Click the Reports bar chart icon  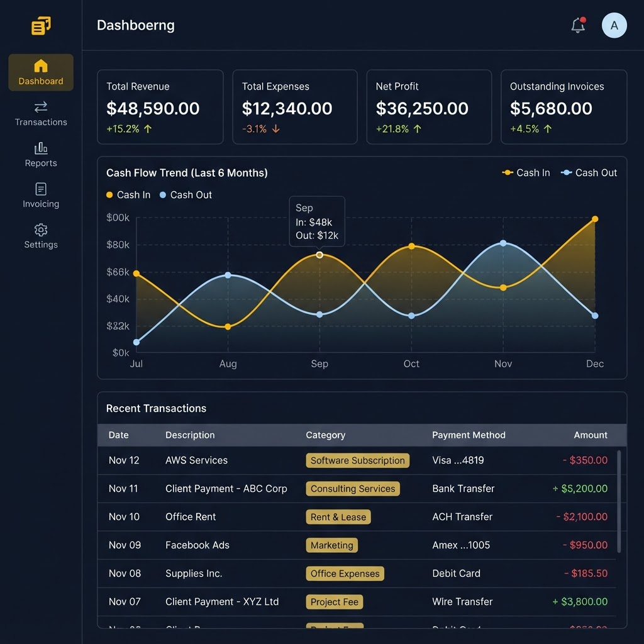point(41,148)
